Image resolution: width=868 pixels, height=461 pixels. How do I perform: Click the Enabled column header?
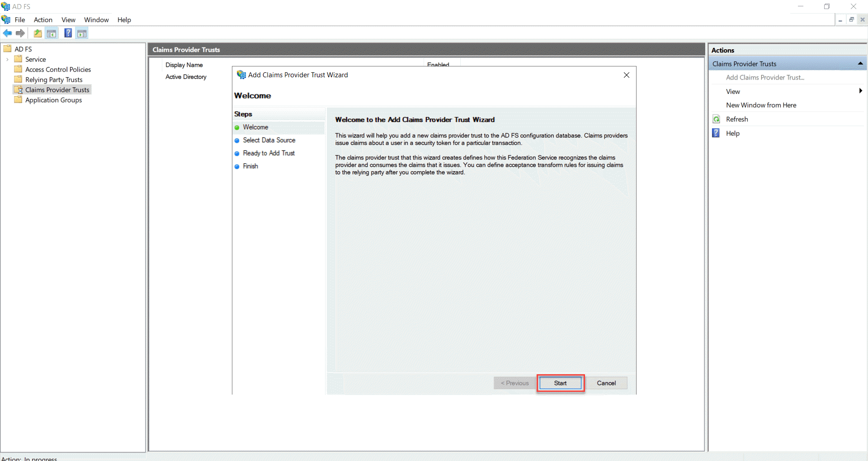(x=438, y=64)
